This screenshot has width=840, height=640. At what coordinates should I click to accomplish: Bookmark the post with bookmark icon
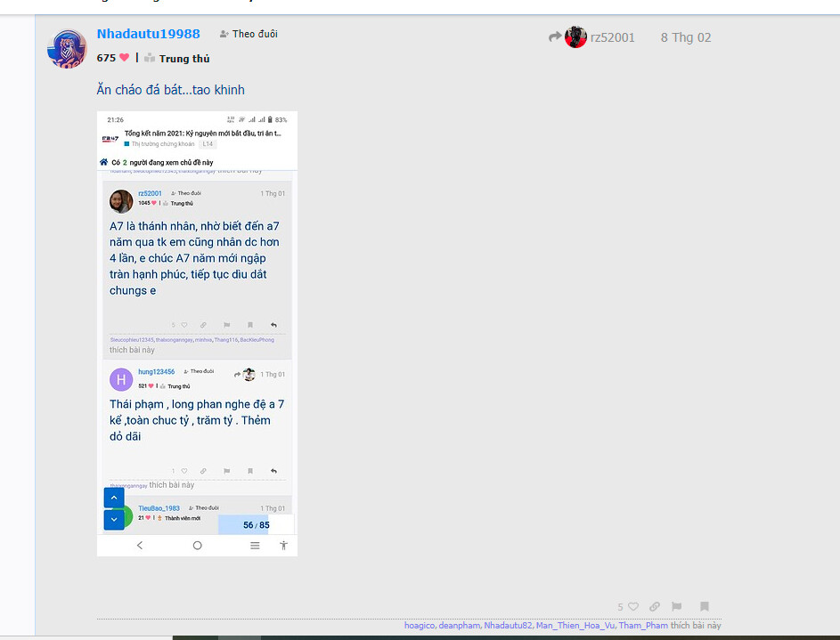(x=705, y=606)
